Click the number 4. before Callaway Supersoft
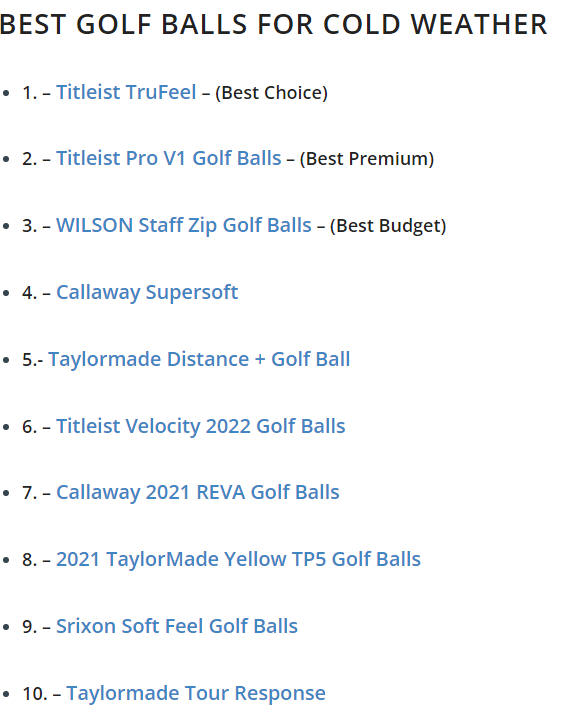This screenshot has width=579, height=715. (30, 293)
